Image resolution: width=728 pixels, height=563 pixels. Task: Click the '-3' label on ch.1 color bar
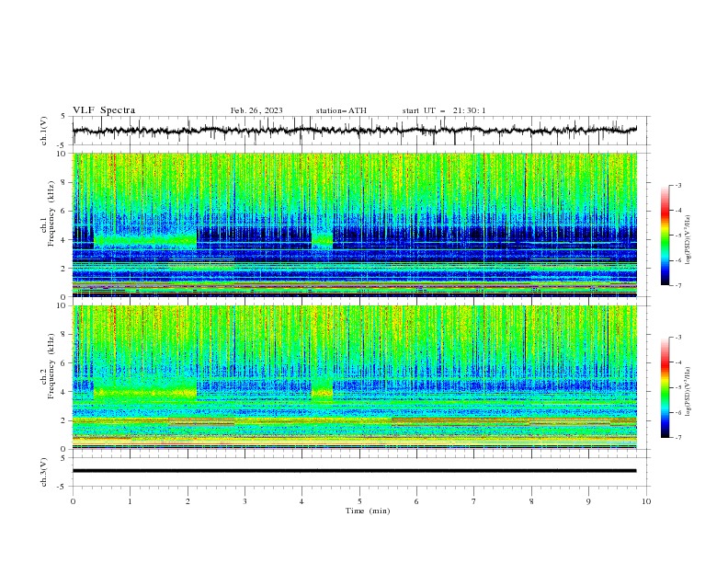tap(678, 185)
